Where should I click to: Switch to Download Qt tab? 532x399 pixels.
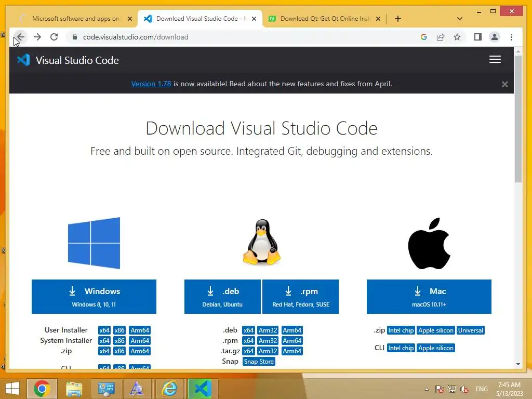pyautogui.click(x=324, y=19)
